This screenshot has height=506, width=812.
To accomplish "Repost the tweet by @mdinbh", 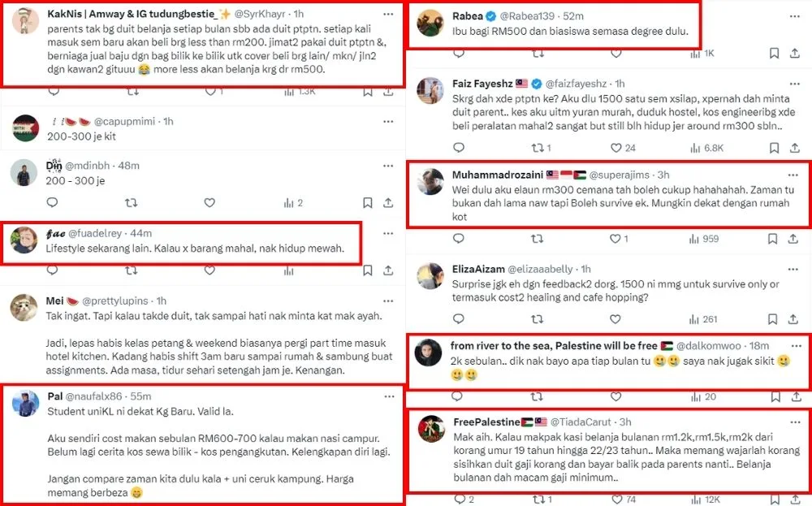I will pyautogui.click(x=132, y=203).
